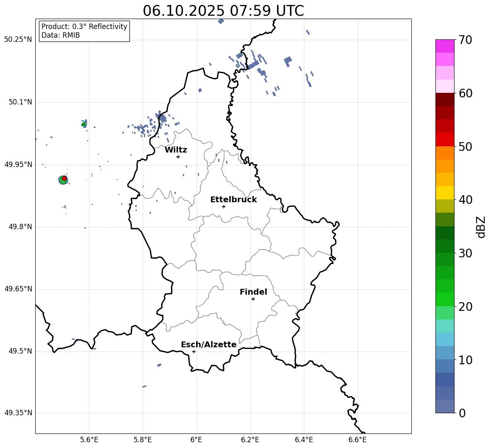Click the bright green colorbar segment above 20

point(445,299)
